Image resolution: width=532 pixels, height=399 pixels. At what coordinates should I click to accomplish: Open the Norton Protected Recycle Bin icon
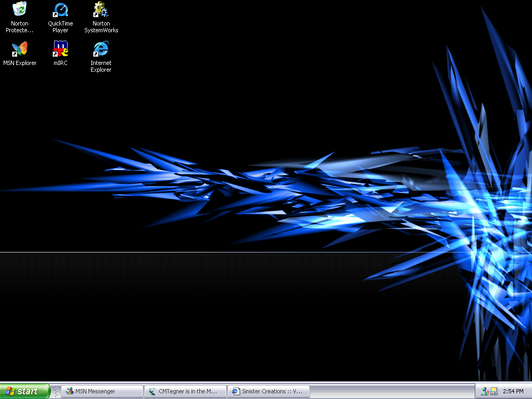[x=20, y=9]
